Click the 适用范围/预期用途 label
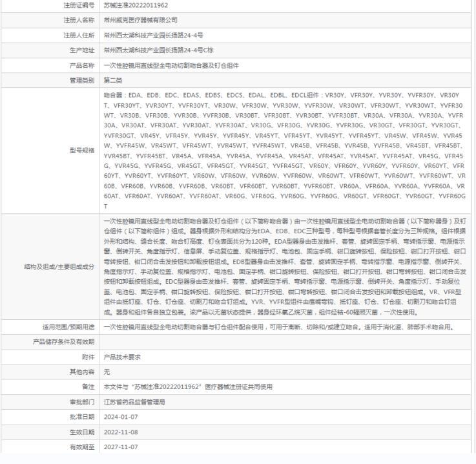476x464 pixels. (x=68, y=327)
